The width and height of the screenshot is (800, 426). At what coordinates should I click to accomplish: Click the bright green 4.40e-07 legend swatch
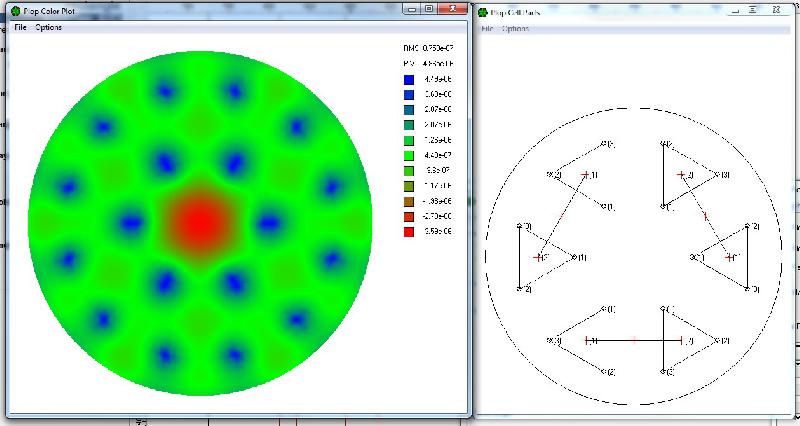(x=409, y=156)
